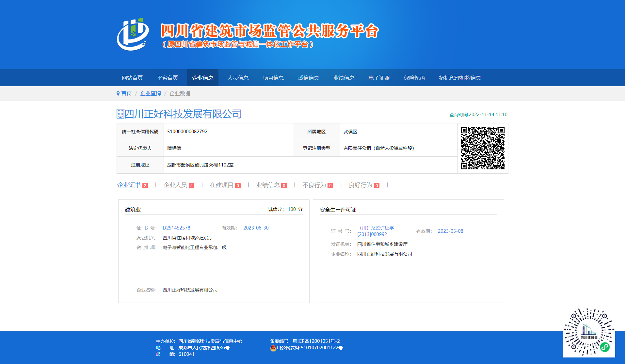The image size is (625, 364).
Task: Open 项目信息 in navigation bar
Action: point(273,78)
